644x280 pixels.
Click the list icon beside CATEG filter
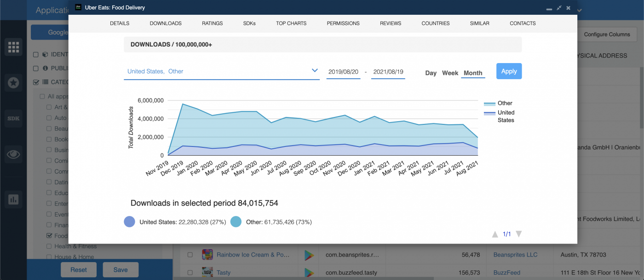tap(45, 82)
